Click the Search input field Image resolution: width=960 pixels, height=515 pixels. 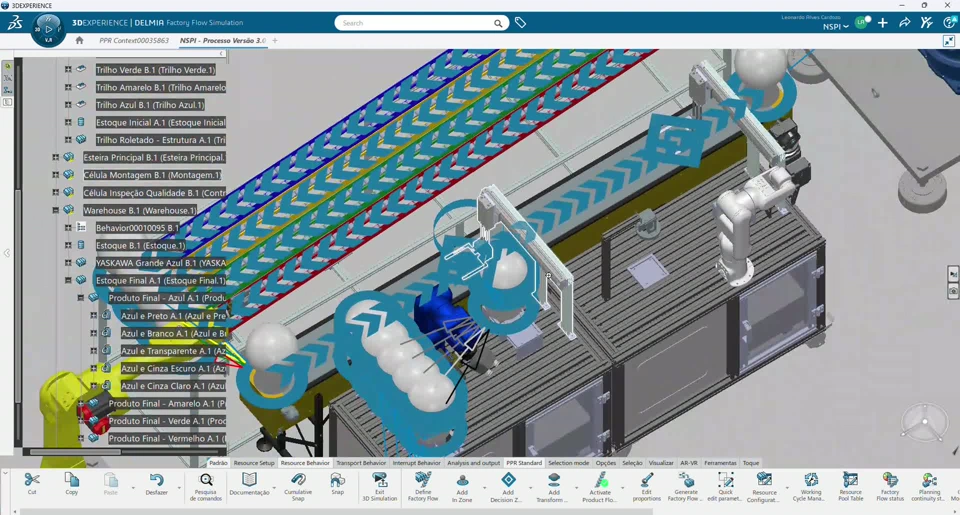click(416, 23)
